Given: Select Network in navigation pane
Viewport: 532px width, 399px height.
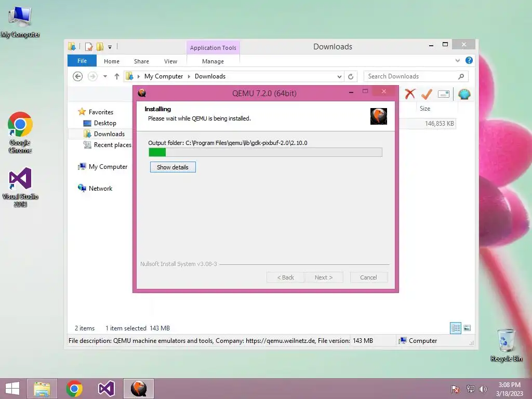Looking at the screenshot, I should tap(100, 188).
